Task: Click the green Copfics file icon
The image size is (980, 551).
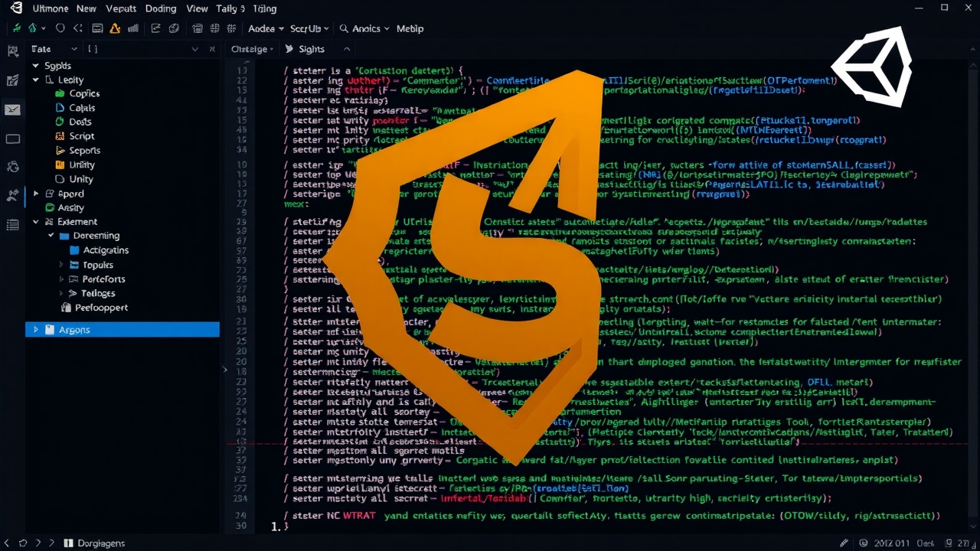Action: [60, 93]
